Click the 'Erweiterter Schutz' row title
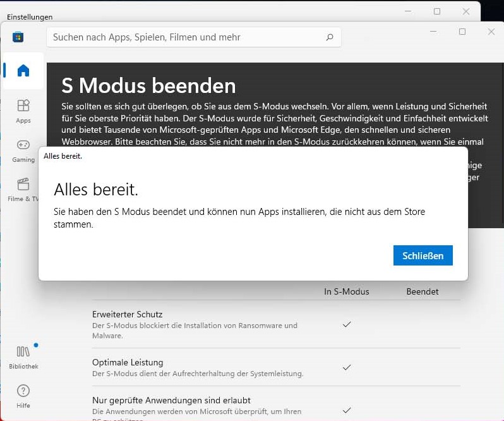The image size is (504, 421). [x=128, y=314]
